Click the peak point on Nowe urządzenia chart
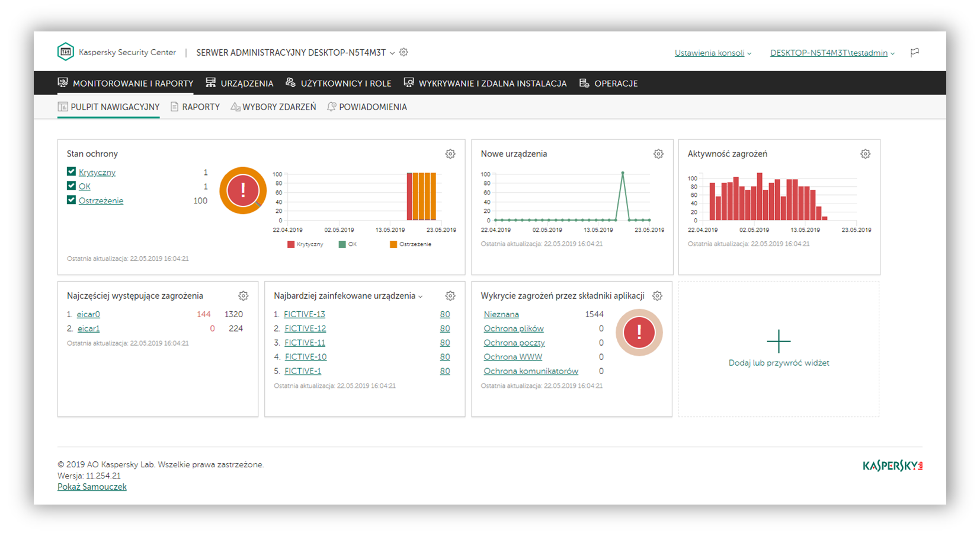This screenshot has height=536, width=980. click(623, 173)
